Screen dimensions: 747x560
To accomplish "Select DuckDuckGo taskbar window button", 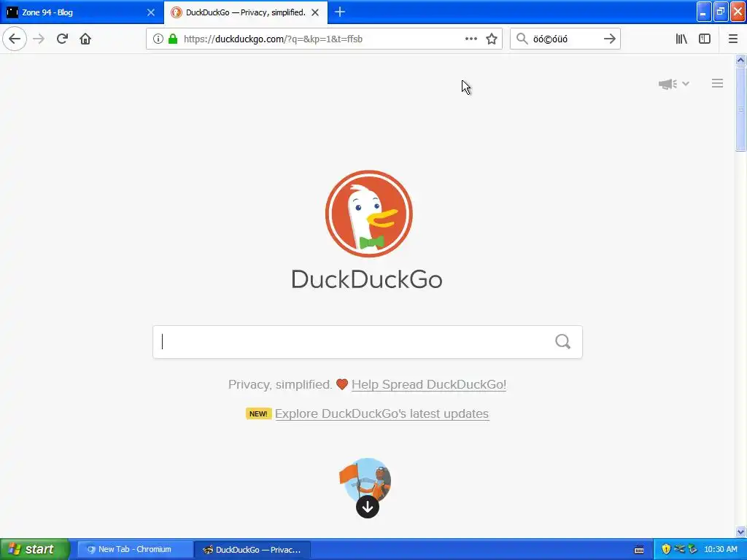I will pyautogui.click(x=252, y=550).
